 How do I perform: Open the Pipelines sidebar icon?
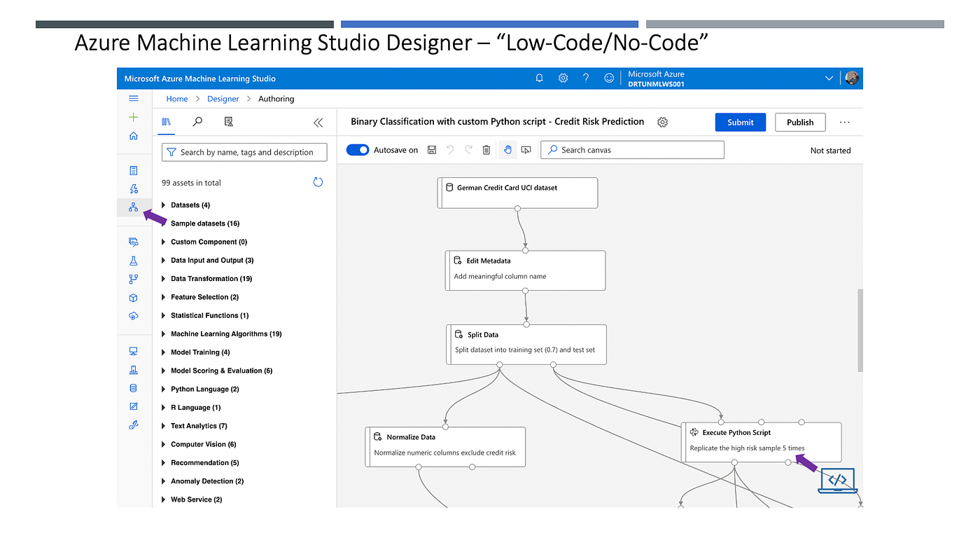pyautogui.click(x=134, y=279)
